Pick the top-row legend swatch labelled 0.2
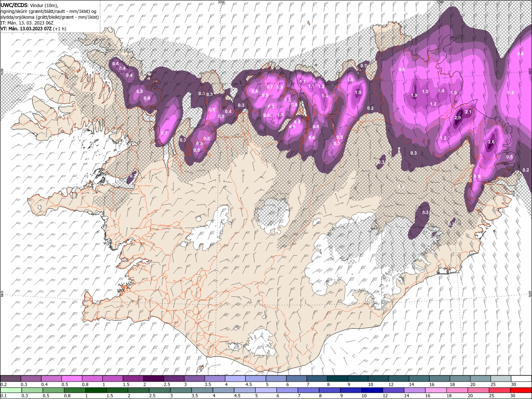The image size is (532, 399). [x=10, y=379]
